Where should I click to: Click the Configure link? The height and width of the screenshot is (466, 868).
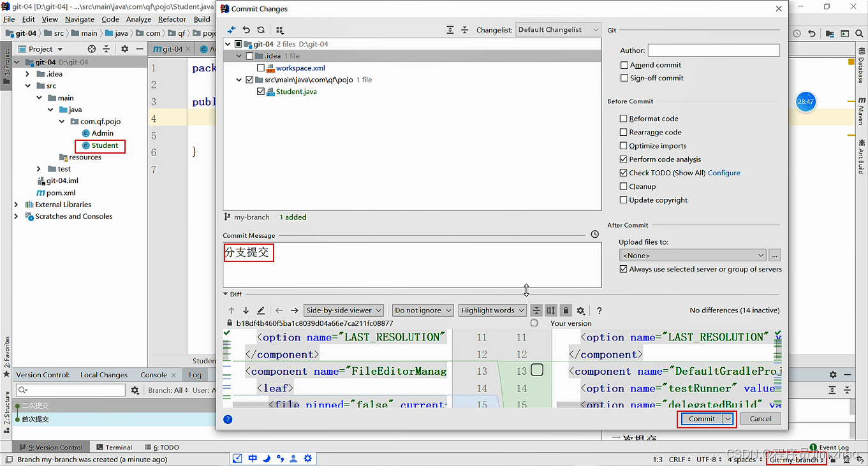[724, 173]
